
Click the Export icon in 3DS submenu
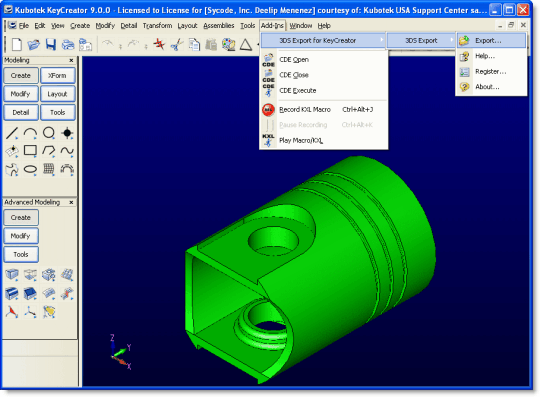(x=464, y=41)
